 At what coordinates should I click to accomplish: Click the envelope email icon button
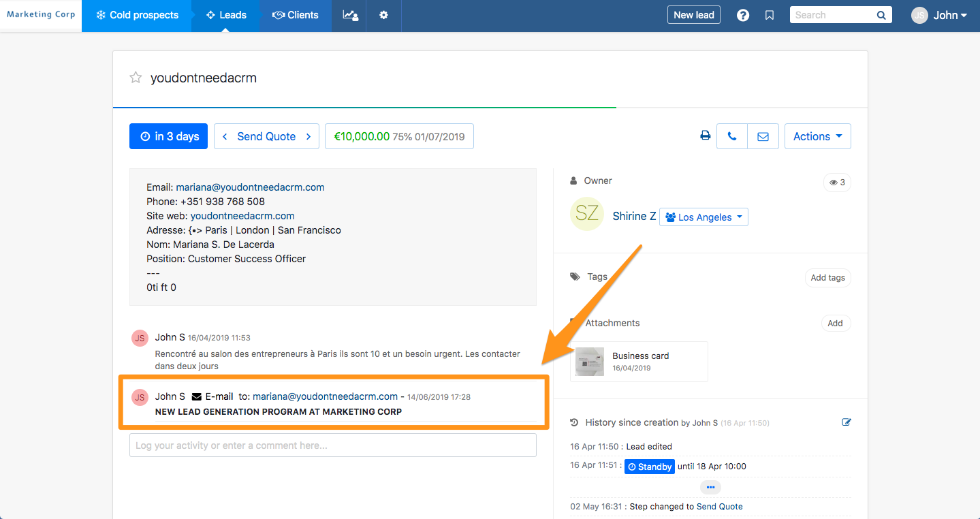(763, 136)
